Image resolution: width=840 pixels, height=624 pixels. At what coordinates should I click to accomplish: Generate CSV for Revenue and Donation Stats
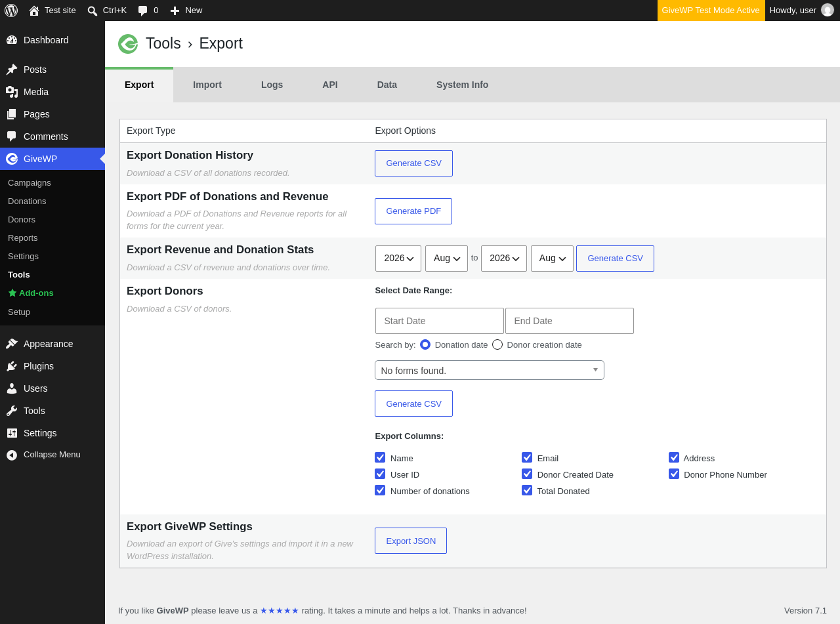tap(615, 259)
